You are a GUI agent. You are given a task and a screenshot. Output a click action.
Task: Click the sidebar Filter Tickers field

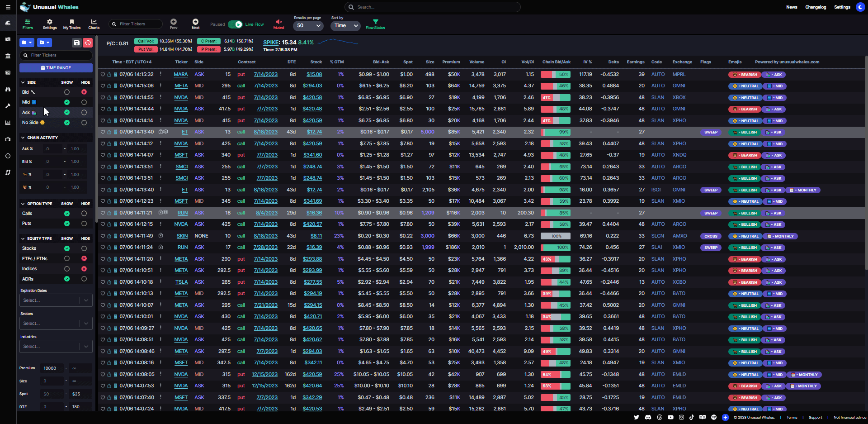(56, 55)
